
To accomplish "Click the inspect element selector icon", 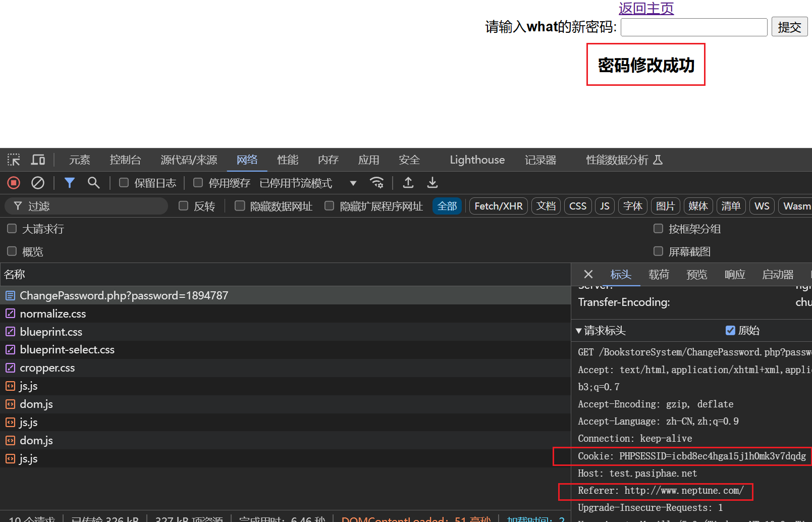I will [x=14, y=160].
